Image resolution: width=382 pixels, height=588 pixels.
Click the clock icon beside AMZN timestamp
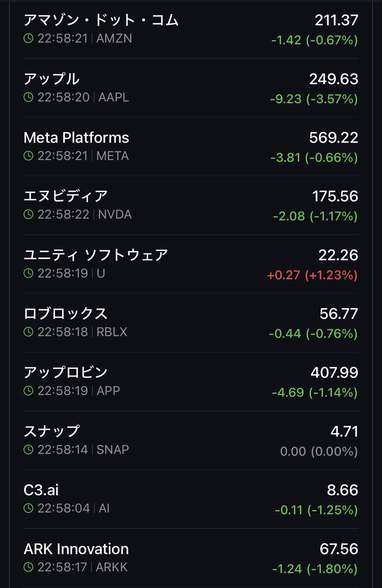28,39
